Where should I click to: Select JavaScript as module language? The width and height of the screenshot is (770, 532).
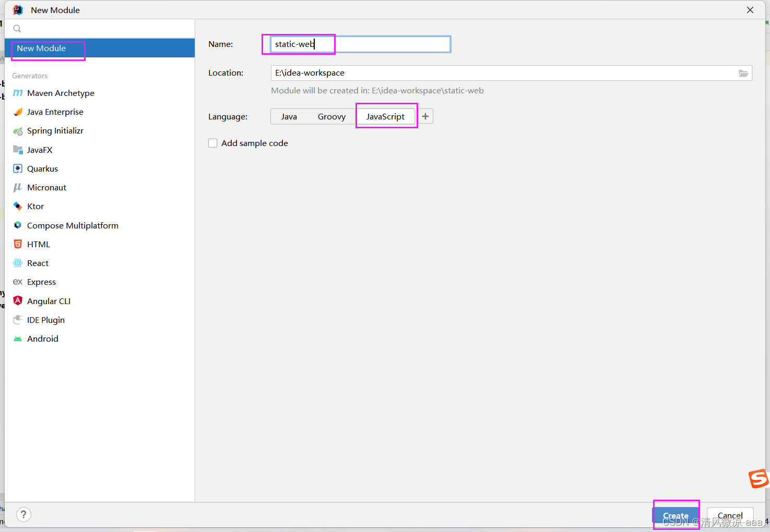point(385,116)
